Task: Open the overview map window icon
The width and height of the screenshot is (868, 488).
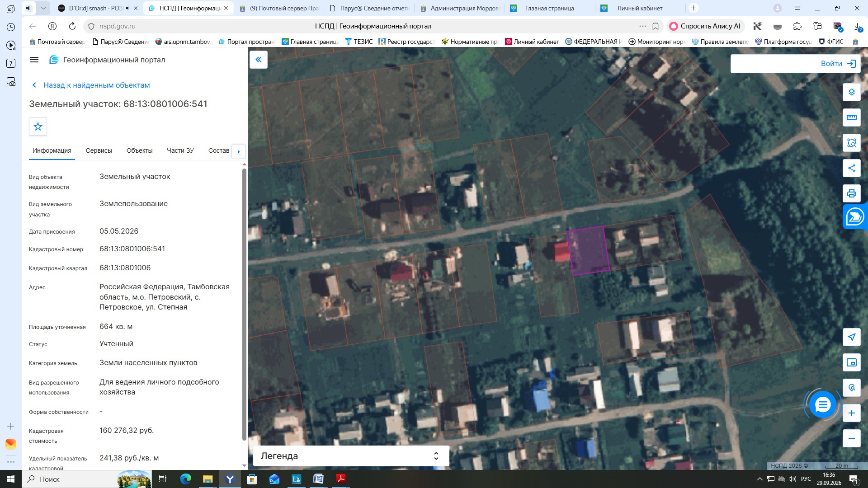Action: pyautogui.click(x=852, y=362)
